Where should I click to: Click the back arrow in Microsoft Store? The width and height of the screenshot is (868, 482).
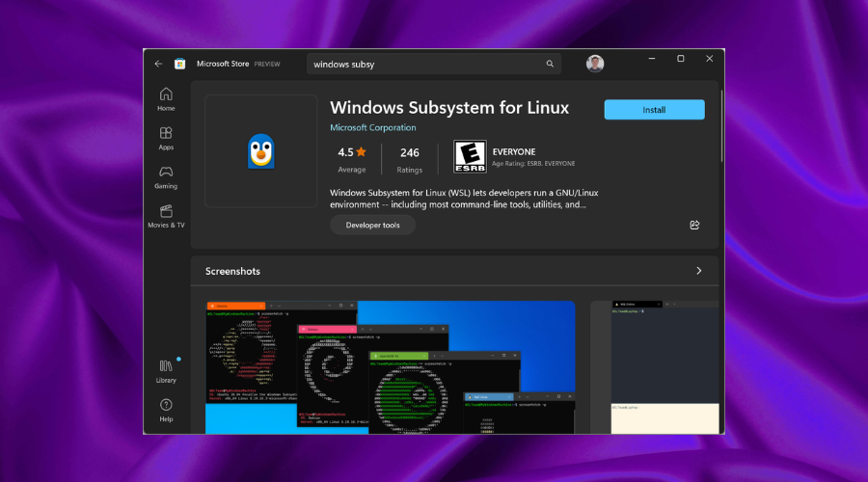(x=158, y=64)
